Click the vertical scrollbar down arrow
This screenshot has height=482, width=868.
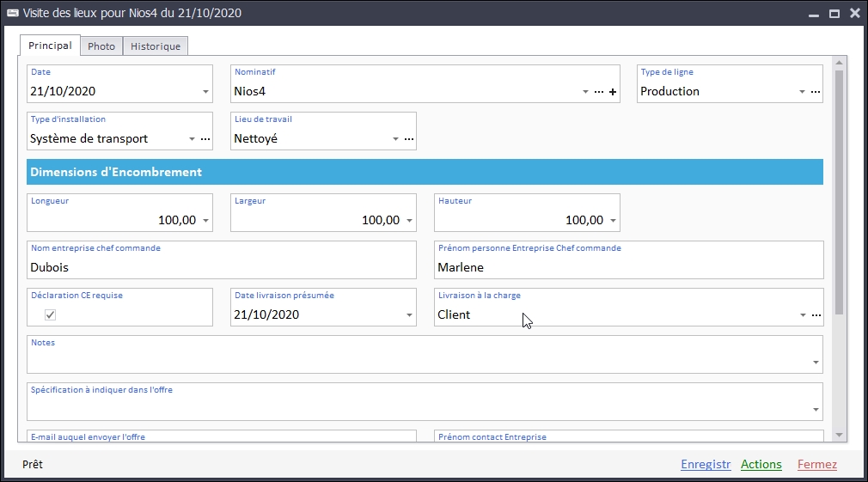(840, 436)
